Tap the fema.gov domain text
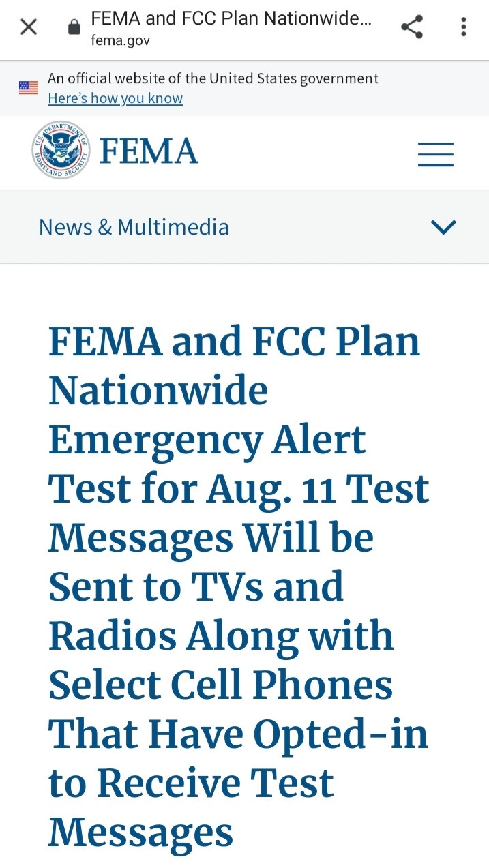 [120, 40]
